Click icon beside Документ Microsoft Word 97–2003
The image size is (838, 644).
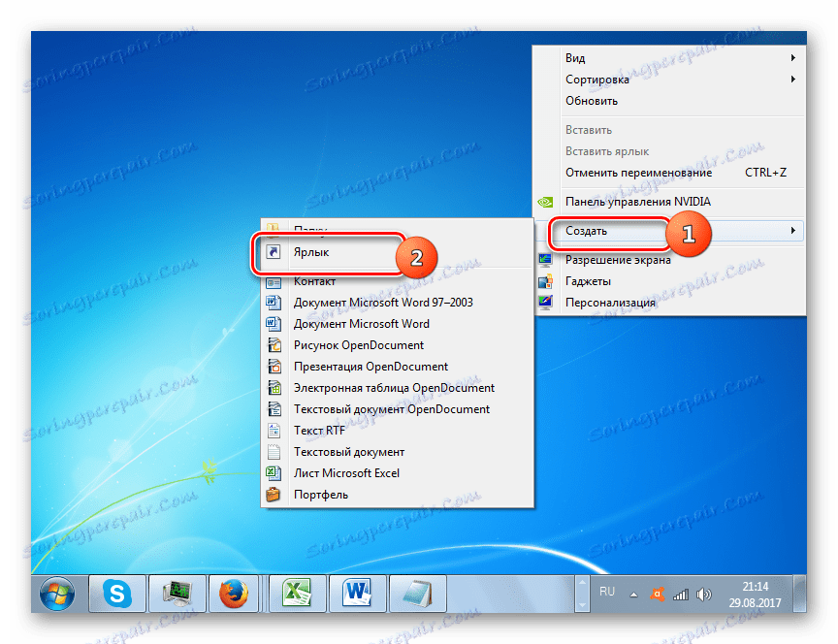pos(274,303)
